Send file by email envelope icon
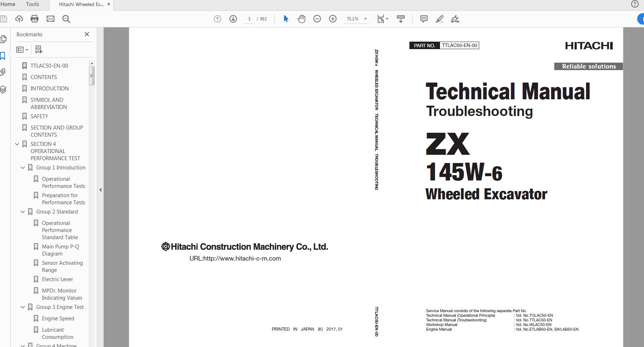This screenshot has height=347, width=644. [51, 19]
